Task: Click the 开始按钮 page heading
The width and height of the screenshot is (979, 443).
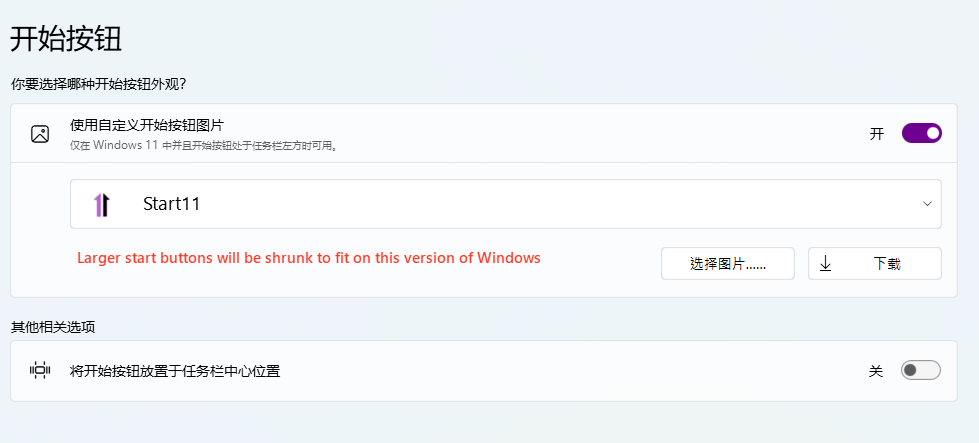Action: click(x=66, y=40)
